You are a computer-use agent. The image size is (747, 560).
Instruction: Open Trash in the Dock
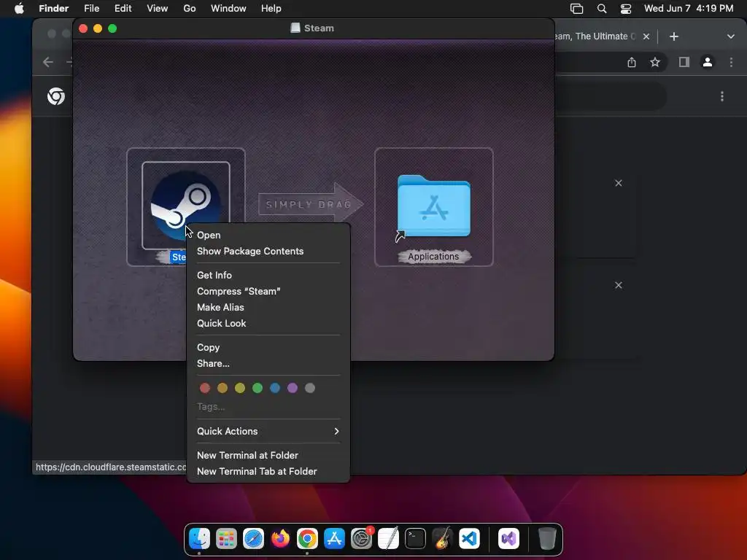[x=547, y=539]
